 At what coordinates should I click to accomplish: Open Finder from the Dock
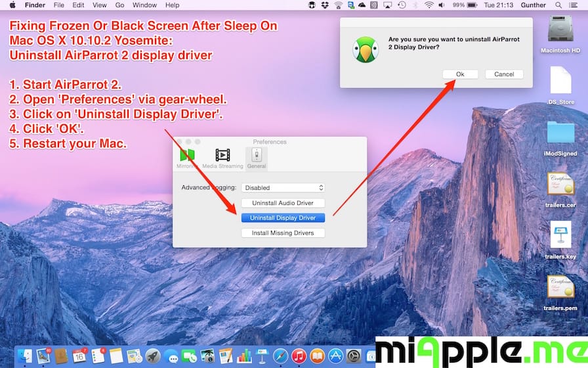coord(25,356)
